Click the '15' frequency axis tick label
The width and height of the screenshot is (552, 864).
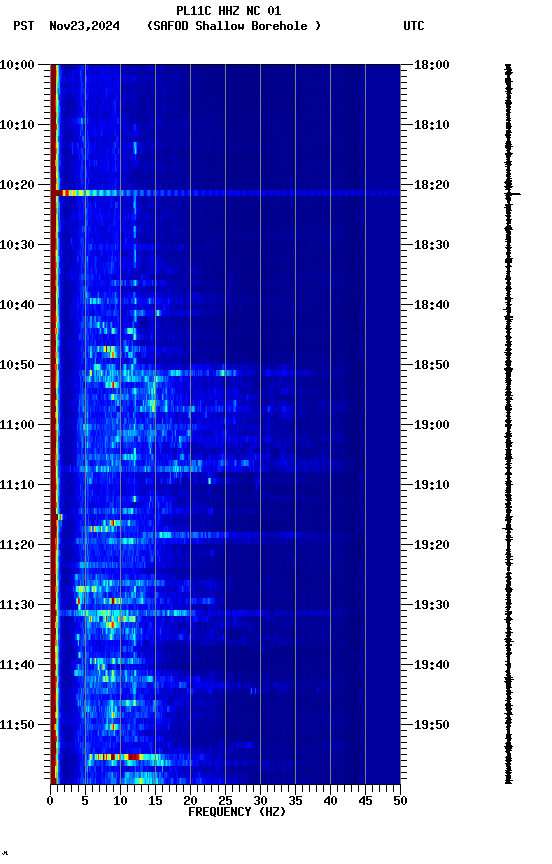[155, 801]
